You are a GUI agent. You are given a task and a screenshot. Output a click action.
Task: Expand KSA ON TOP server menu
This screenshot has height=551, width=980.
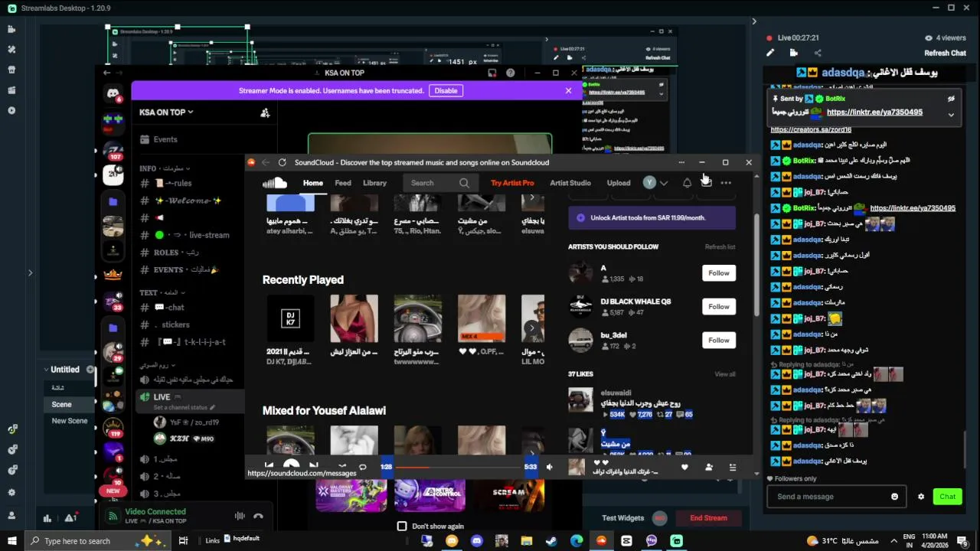[166, 112]
